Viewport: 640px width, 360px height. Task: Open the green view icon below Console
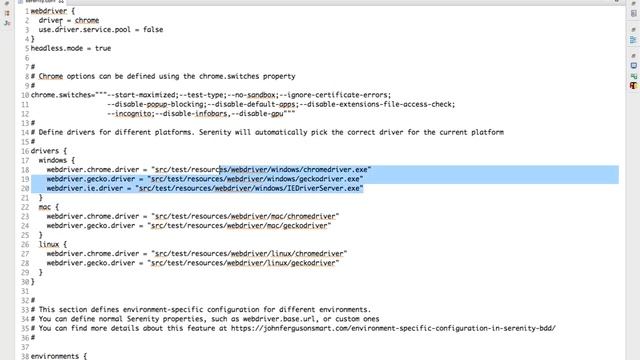(633, 76)
